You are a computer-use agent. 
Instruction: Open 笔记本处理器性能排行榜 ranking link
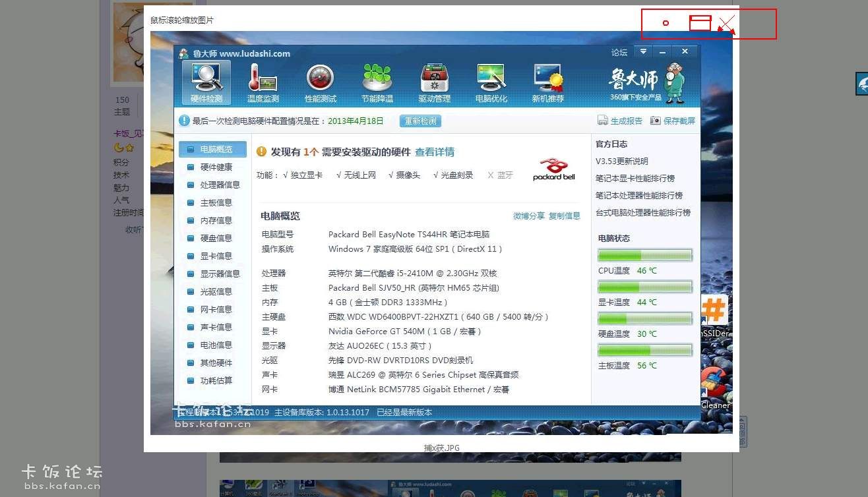(x=639, y=196)
